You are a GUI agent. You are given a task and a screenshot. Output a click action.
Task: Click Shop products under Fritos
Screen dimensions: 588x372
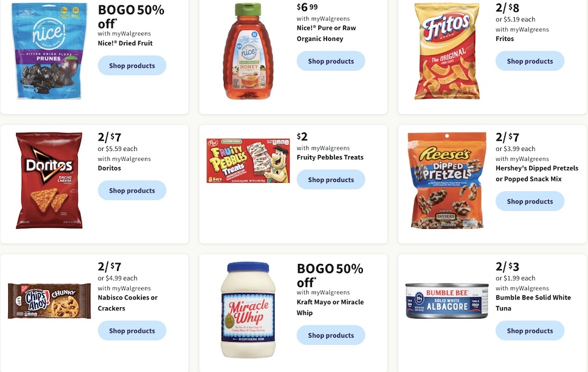530,61
